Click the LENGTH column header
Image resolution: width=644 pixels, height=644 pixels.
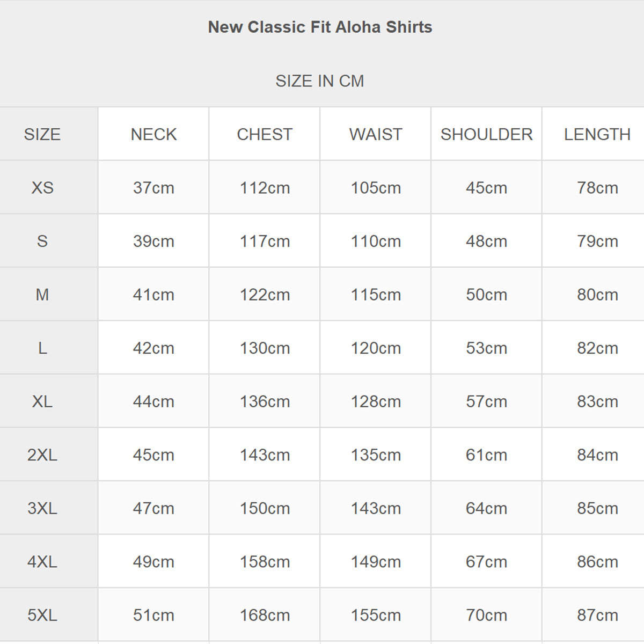pyautogui.click(x=597, y=134)
